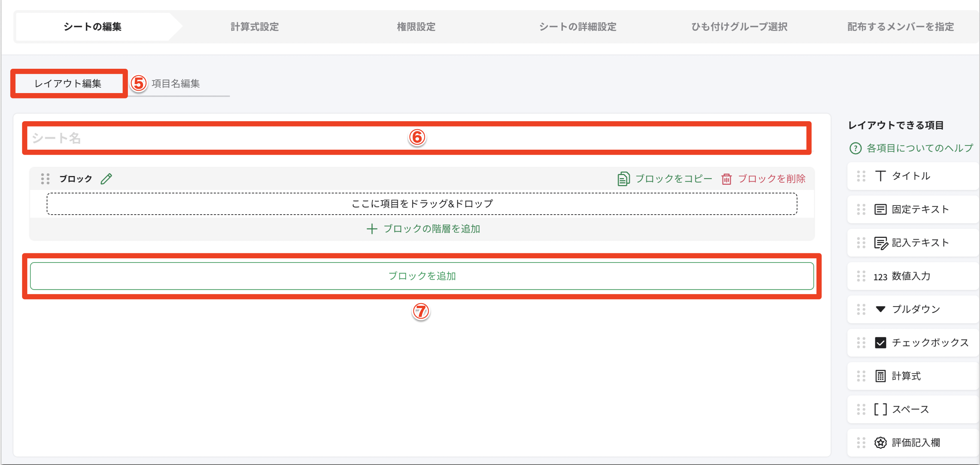Select the チェックボックス checkmark icon
The height and width of the screenshot is (465, 980).
click(880, 342)
